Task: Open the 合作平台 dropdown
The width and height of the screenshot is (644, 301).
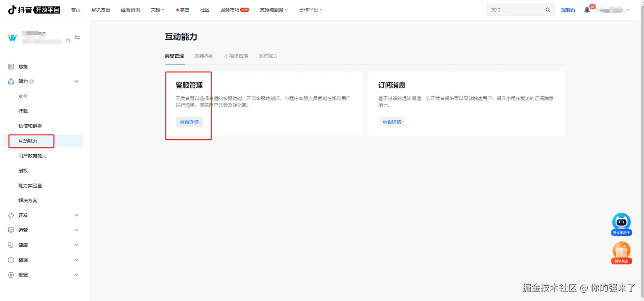Action: tap(310, 10)
